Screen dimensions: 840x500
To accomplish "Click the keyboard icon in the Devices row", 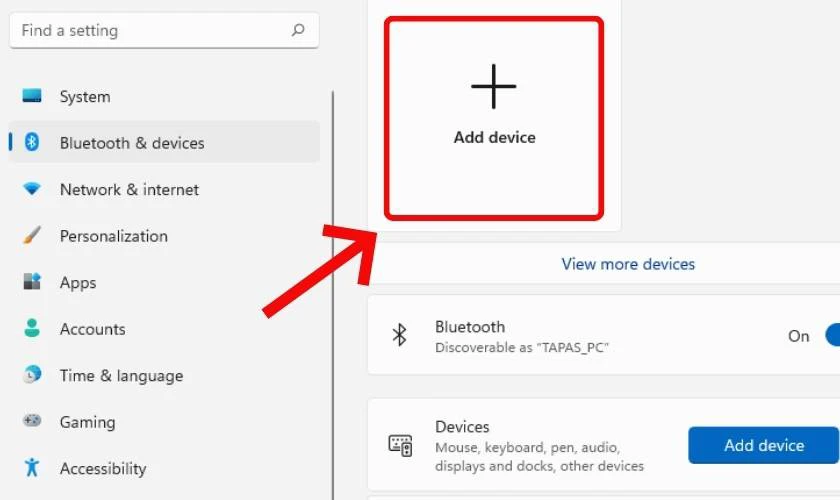I will click(400, 445).
